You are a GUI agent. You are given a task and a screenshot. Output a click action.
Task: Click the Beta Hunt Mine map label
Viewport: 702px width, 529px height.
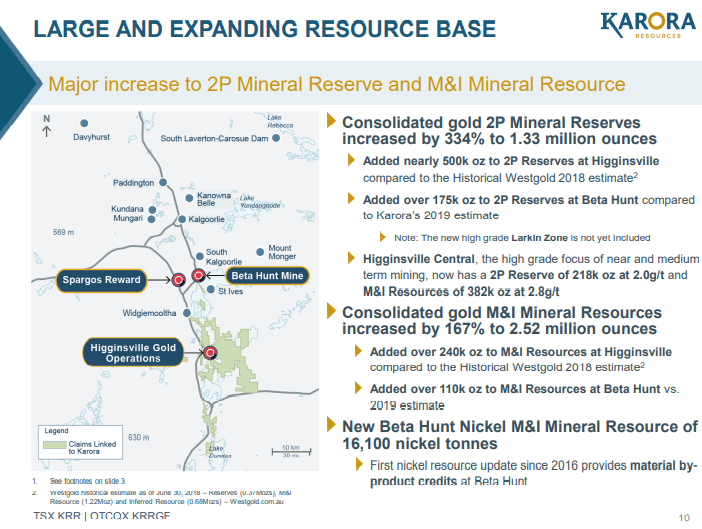coord(267,276)
